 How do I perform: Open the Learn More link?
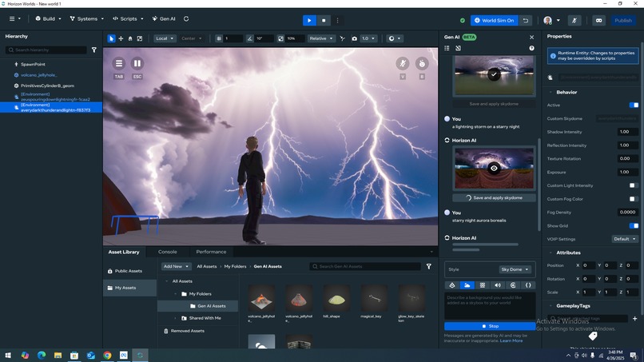511,340
